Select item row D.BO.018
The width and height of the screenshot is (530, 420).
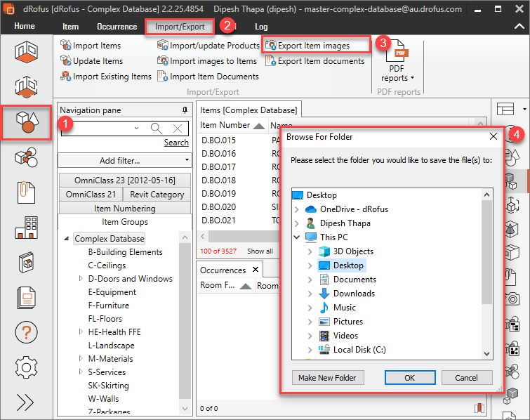pos(219,181)
